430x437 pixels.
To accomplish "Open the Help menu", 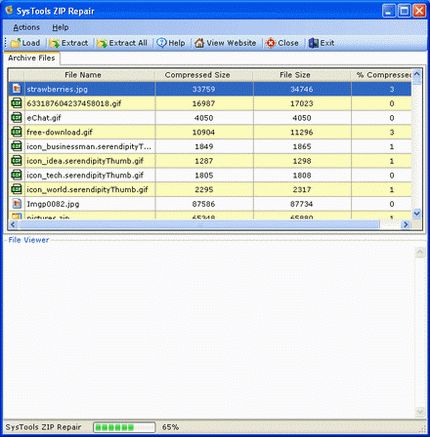I will pyautogui.click(x=60, y=27).
